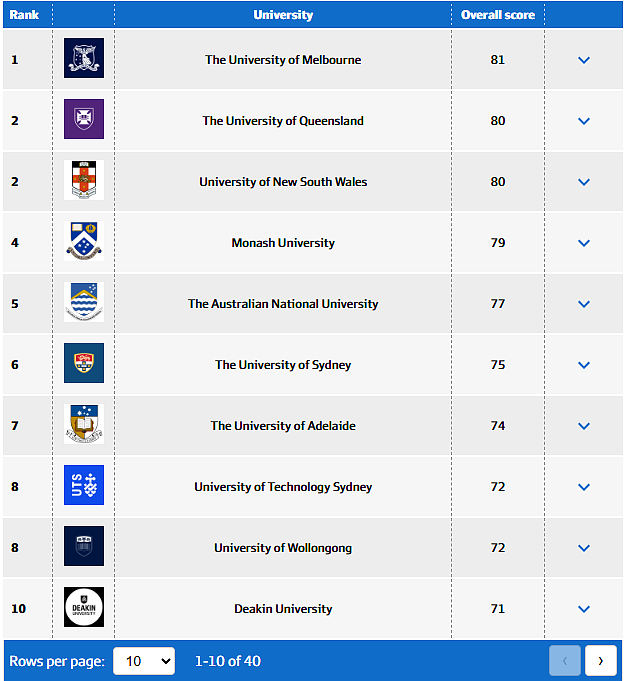
Task: Click the UNSW red and white crest logo
Action: 84,180
